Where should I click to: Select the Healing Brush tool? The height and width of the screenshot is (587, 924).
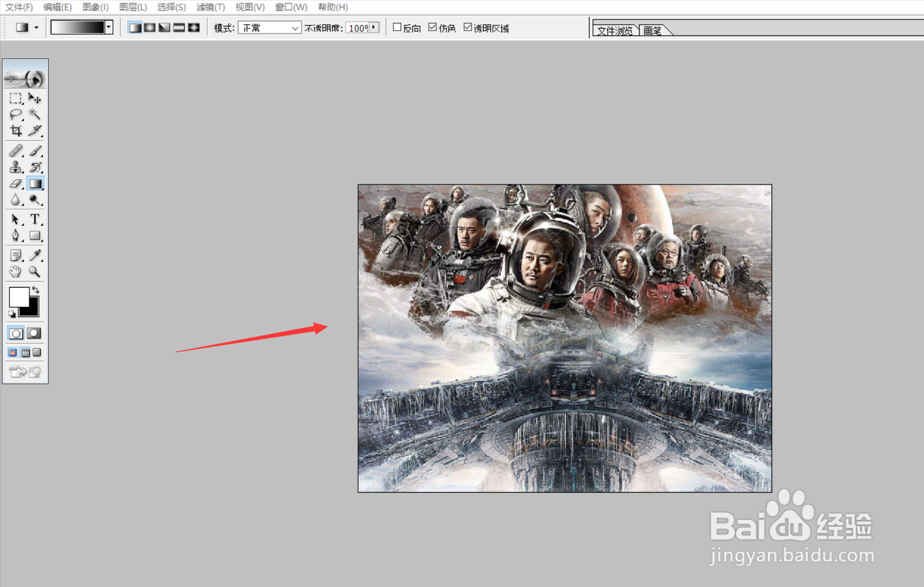click(16, 151)
